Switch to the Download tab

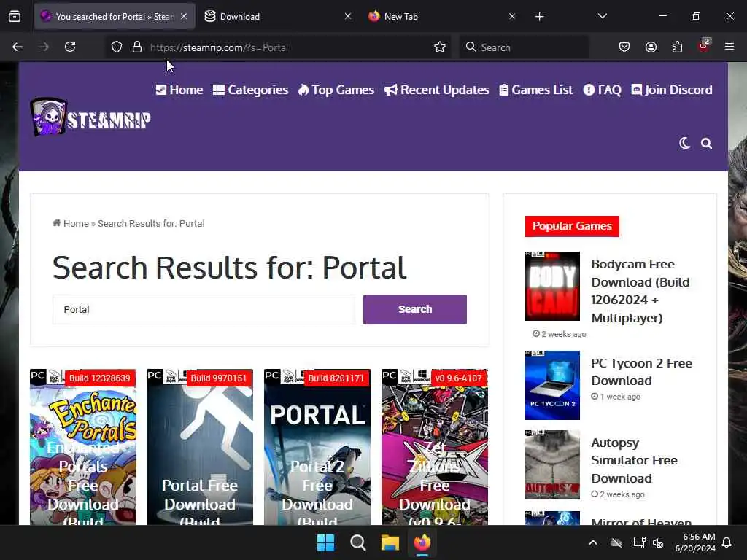[x=279, y=17]
